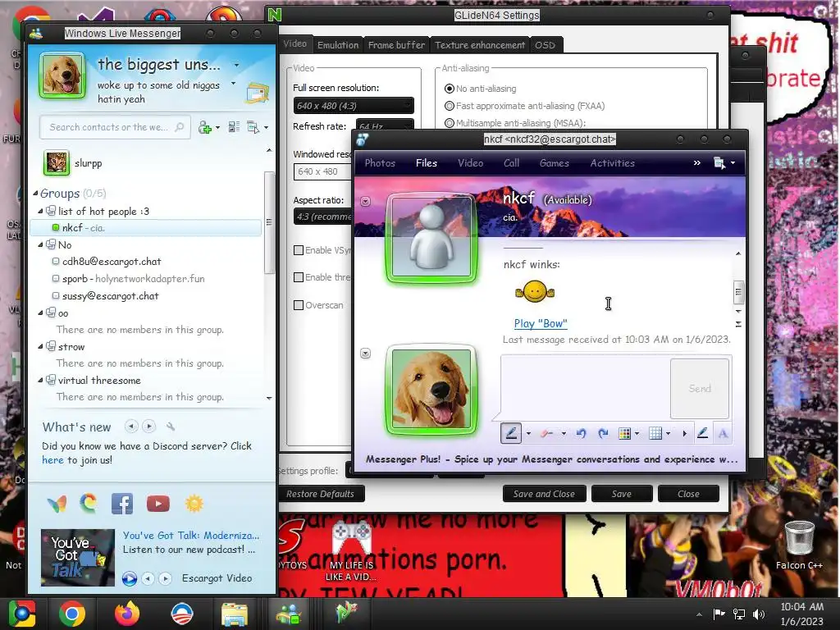The height and width of the screenshot is (630, 840).
Task: Click the redo arrow in chat toolbar
Action: [603, 433]
